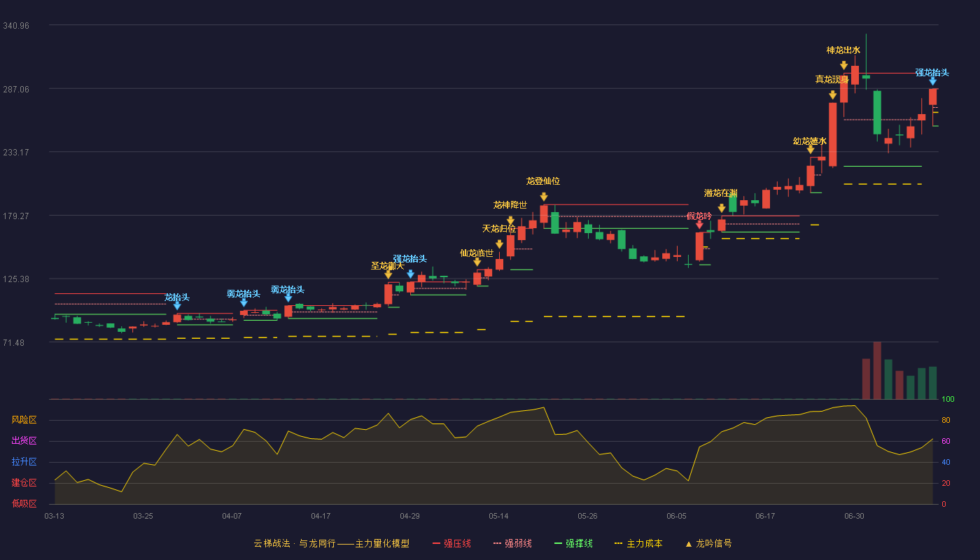This screenshot has height=560, width=980.
Task: Select the 幼龙戏水 signal arrow
Action: (x=810, y=150)
